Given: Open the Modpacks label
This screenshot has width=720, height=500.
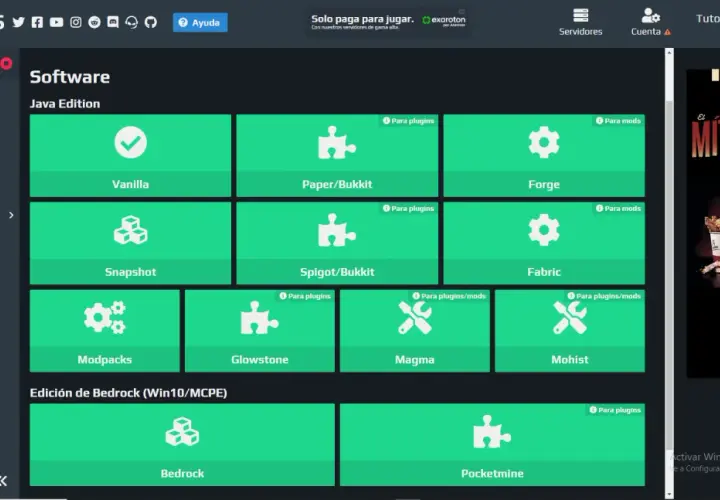Looking at the screenshot, I should point(105,360).
